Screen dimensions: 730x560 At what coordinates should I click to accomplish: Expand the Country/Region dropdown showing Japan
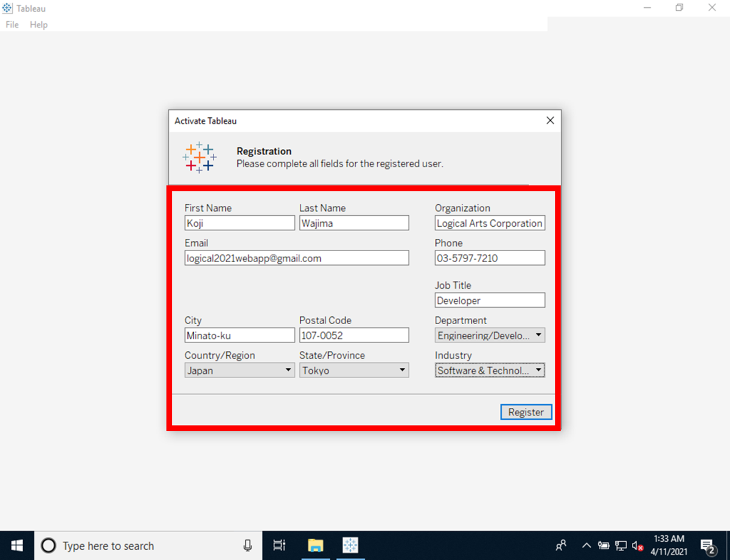pyautogui.click(x=240, y=370)
